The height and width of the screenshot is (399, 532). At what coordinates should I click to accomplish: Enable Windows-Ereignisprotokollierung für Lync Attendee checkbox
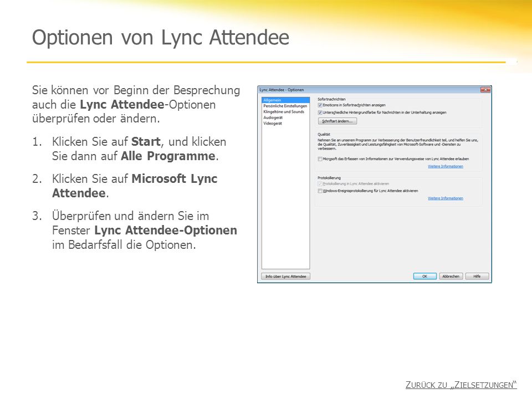tap(320, 191)
